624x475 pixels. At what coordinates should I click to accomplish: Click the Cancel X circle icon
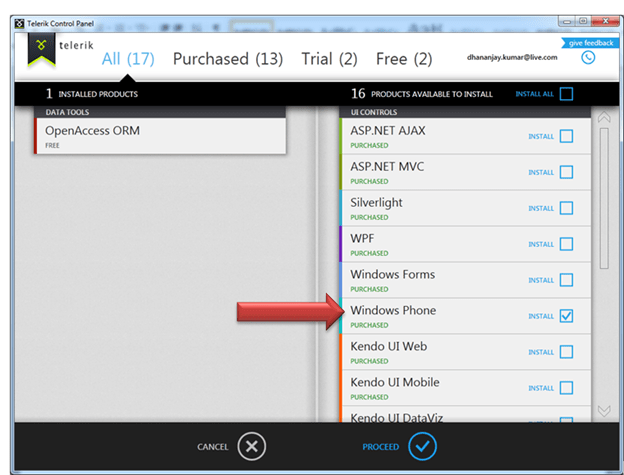(253, 446)
